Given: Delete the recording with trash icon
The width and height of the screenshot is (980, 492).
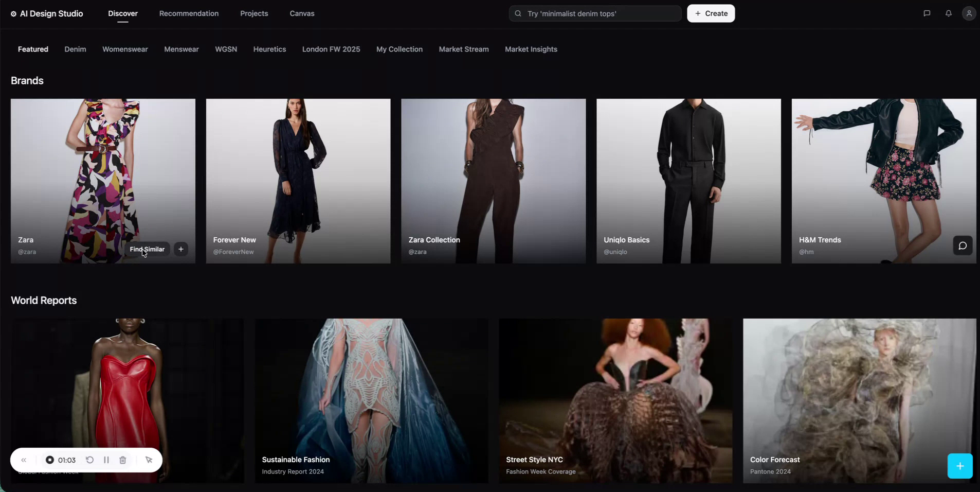Looking at the screenshot, I should point(123,460).
